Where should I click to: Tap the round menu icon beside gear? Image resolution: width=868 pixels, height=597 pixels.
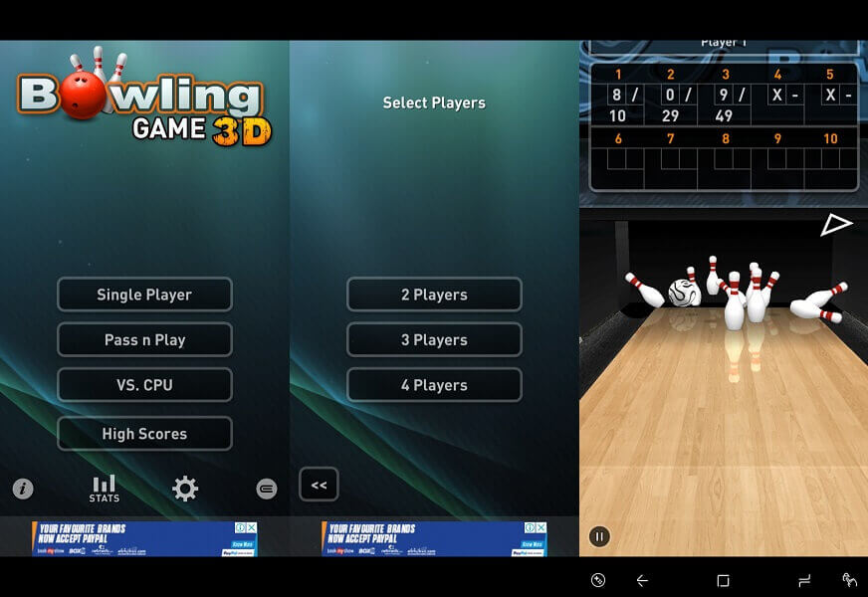266,489
